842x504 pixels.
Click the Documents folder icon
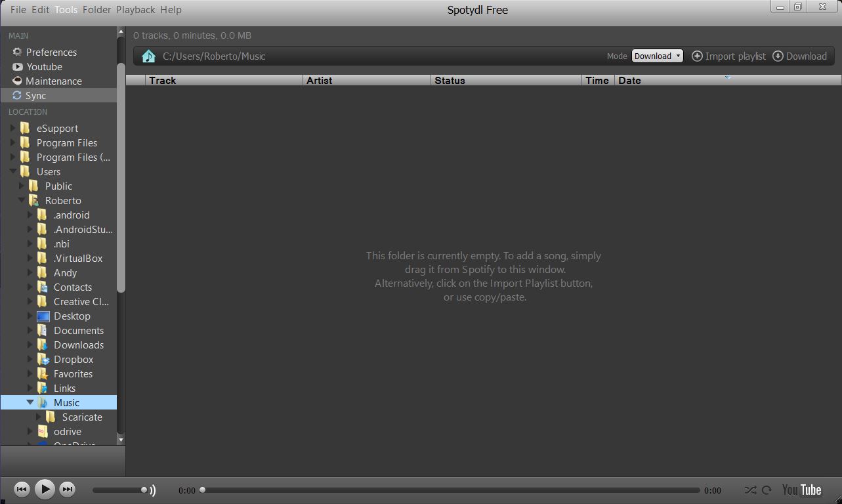coord(43,330)
